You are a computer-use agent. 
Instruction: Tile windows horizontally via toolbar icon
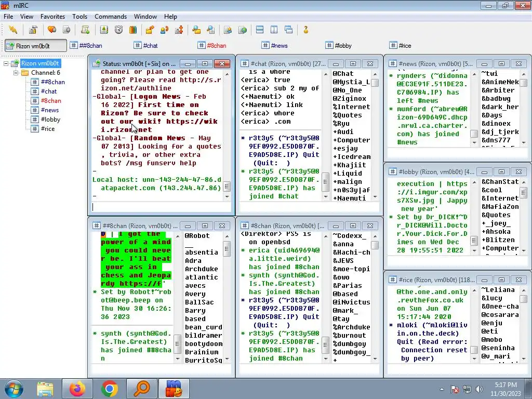[260, 30]
